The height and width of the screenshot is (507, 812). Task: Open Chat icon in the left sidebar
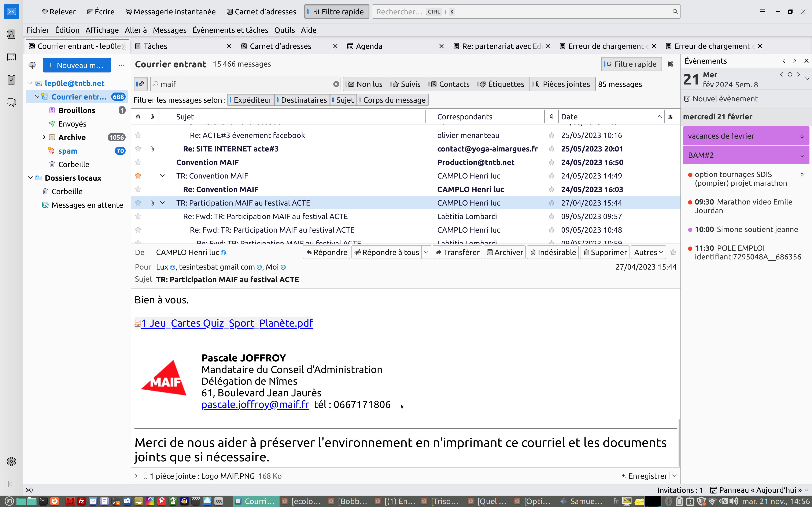pyautogui.click(x=11, y=102)
